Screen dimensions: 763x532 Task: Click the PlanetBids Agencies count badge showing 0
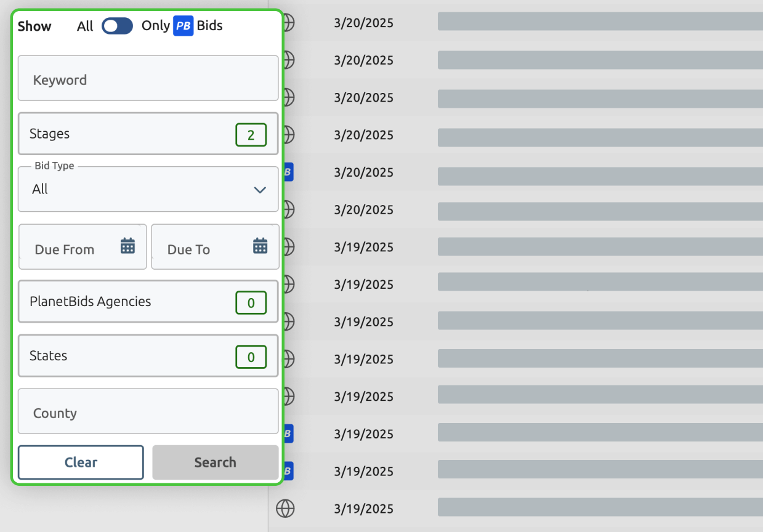tap(251, 302)
